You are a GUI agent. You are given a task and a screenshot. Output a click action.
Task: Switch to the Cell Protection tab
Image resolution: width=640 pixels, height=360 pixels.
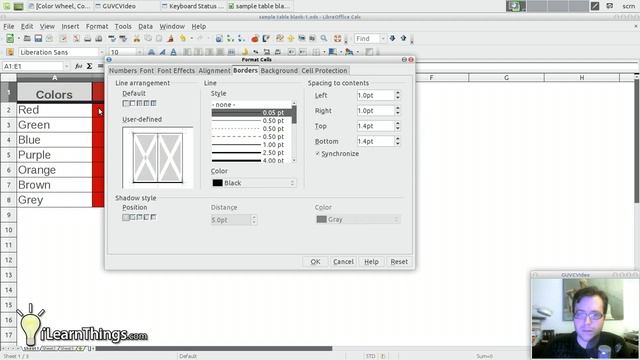click(x=324, y=71)
